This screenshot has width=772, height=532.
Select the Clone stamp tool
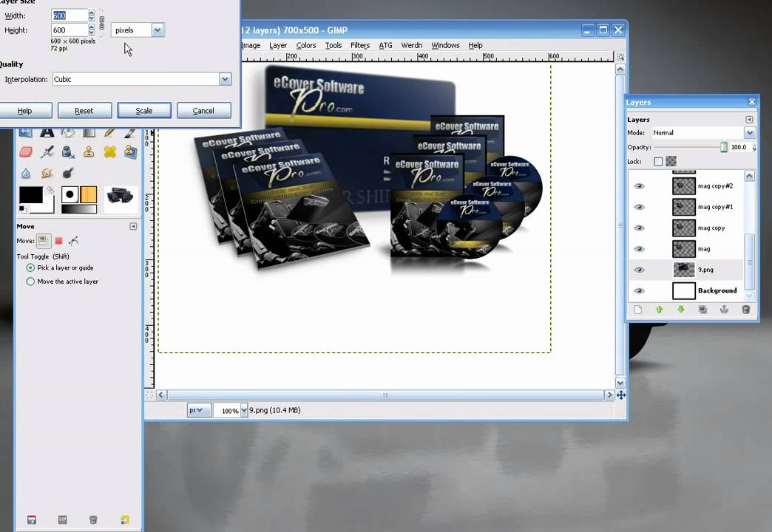[89, 152]
